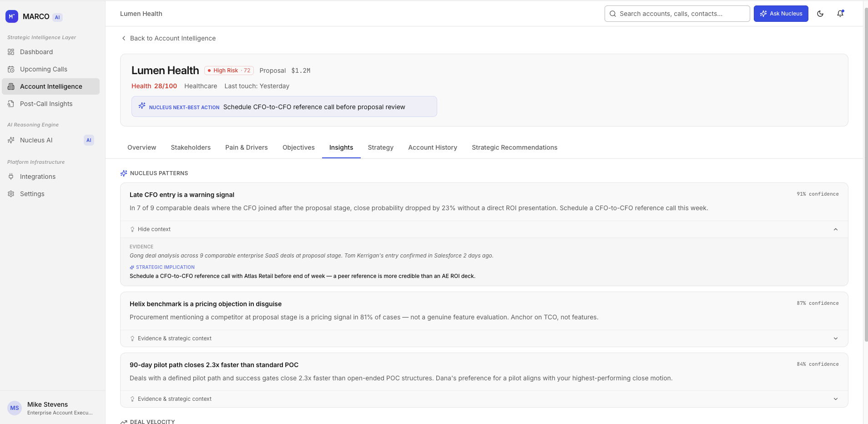Image resolution: width=868 pixels, height=424 pixels.
Task: Open Evidence & strategic context under 90-day pilot
Action: [x=175, y=399]
